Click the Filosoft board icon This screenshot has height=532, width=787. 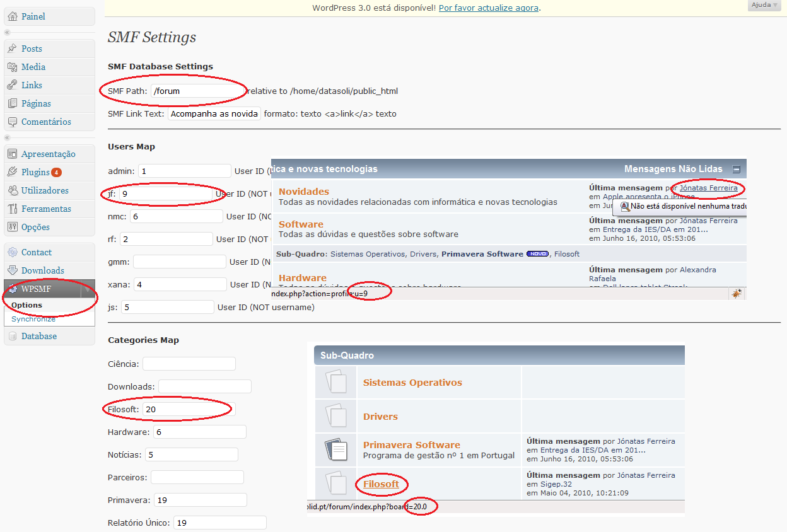pos(336,483)
